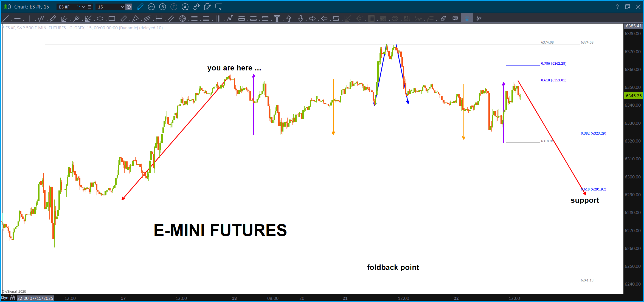The width and height of the screenshot is (644, 302).
Task: Toggle the lock icon beside Dyn
Action: pos(13,298)
